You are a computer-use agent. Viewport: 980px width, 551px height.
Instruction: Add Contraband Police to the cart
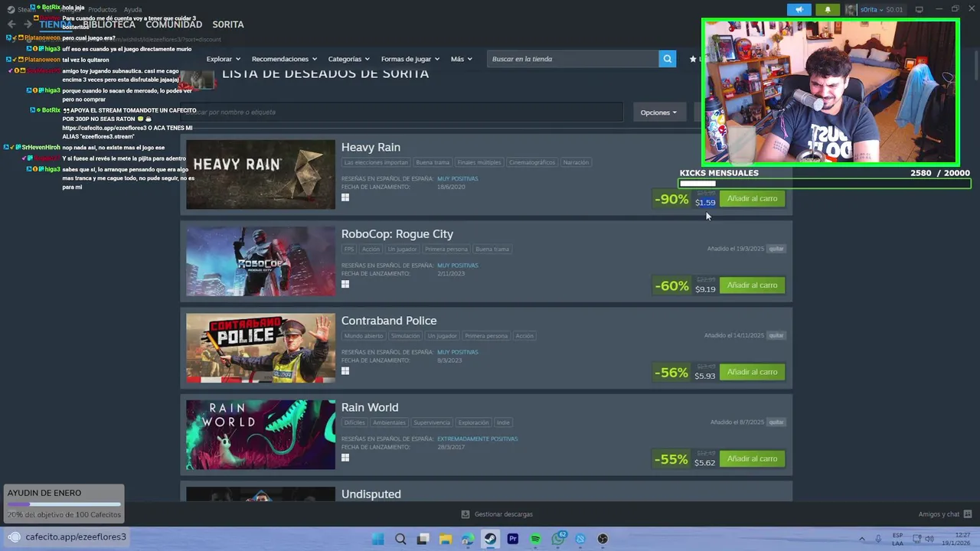[x=752, y=372]
